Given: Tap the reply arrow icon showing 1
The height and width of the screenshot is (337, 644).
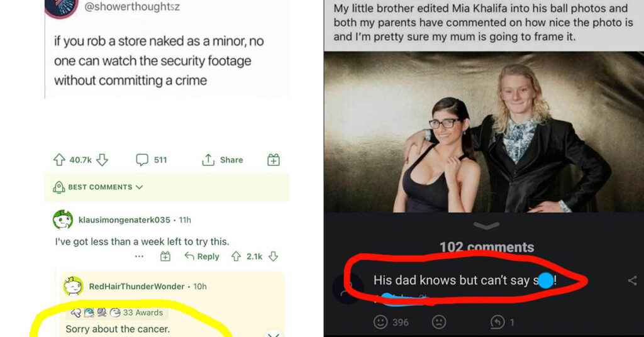Looking at the screenshot, I should point(497,322).
